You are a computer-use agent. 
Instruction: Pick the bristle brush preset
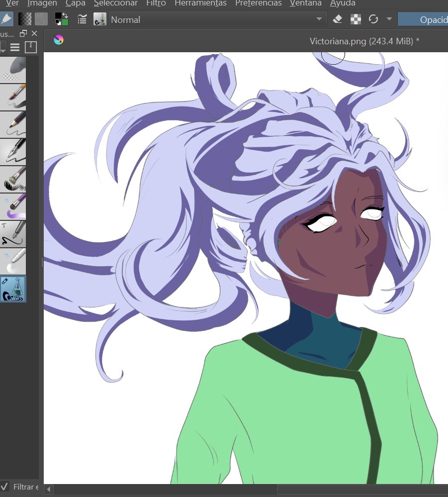(12, 179)
